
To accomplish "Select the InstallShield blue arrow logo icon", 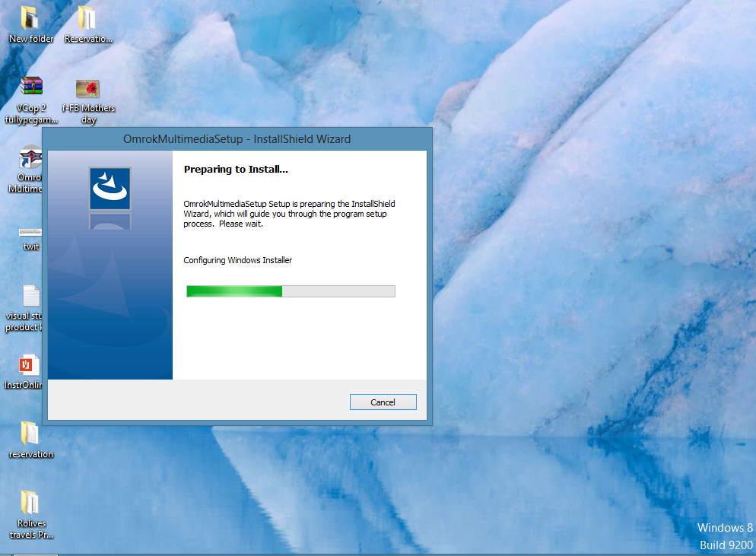I will [x=110, y=189].
